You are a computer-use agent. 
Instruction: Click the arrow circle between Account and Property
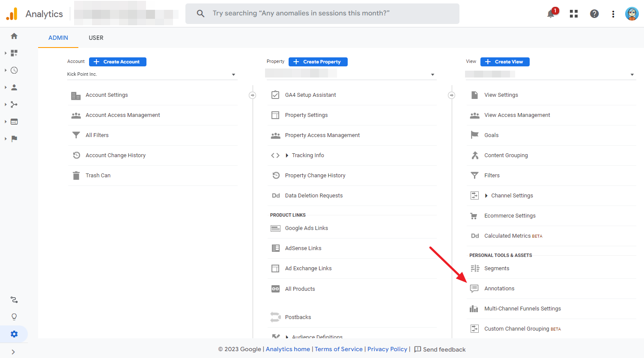point(253,95)
